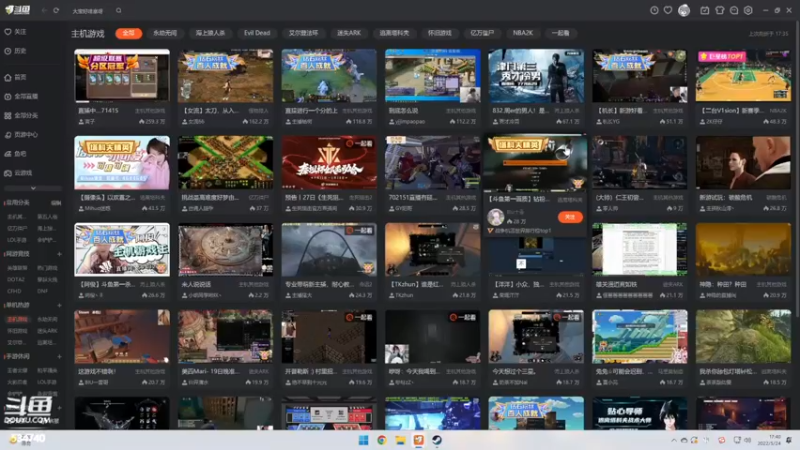Show hidden tray icons chevron
This screenshot has width=800, height=450.
[673, 440]
